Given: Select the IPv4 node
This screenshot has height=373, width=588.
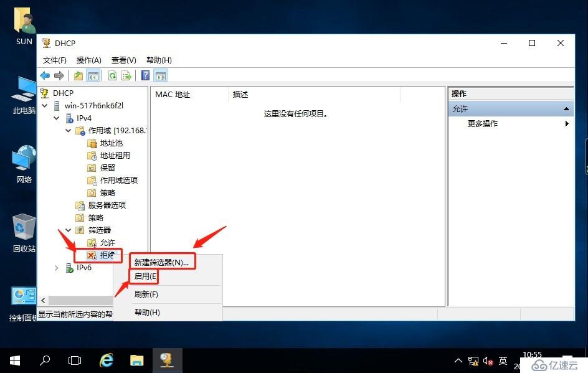Looking at the screenshot, I should (84, 118).
